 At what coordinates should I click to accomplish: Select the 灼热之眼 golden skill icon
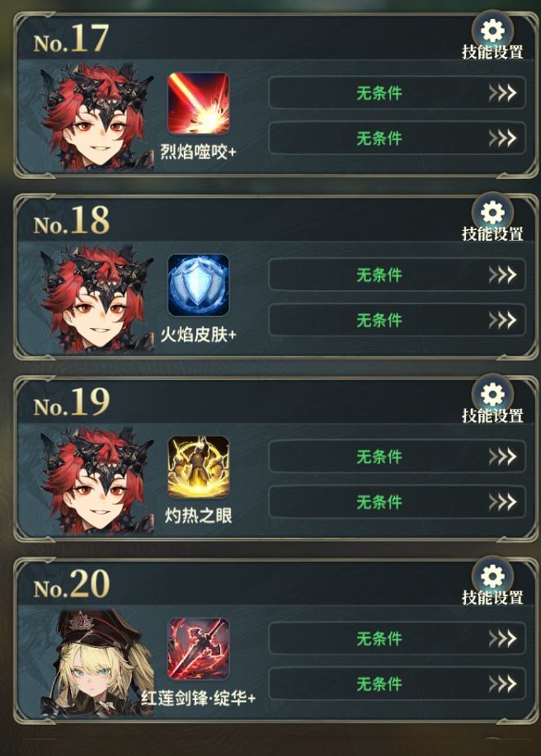pos(198,467)
